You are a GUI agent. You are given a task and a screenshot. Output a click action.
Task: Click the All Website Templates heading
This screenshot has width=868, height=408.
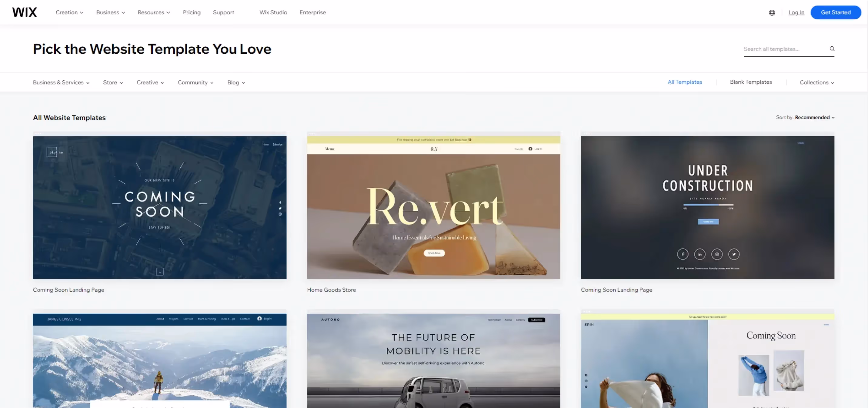(69, 117)
